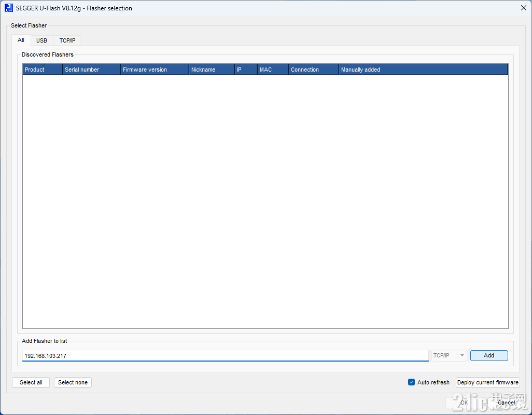Sort by Manually added column
The height and width of the screenshot is (415, 532).
point(424,69)
